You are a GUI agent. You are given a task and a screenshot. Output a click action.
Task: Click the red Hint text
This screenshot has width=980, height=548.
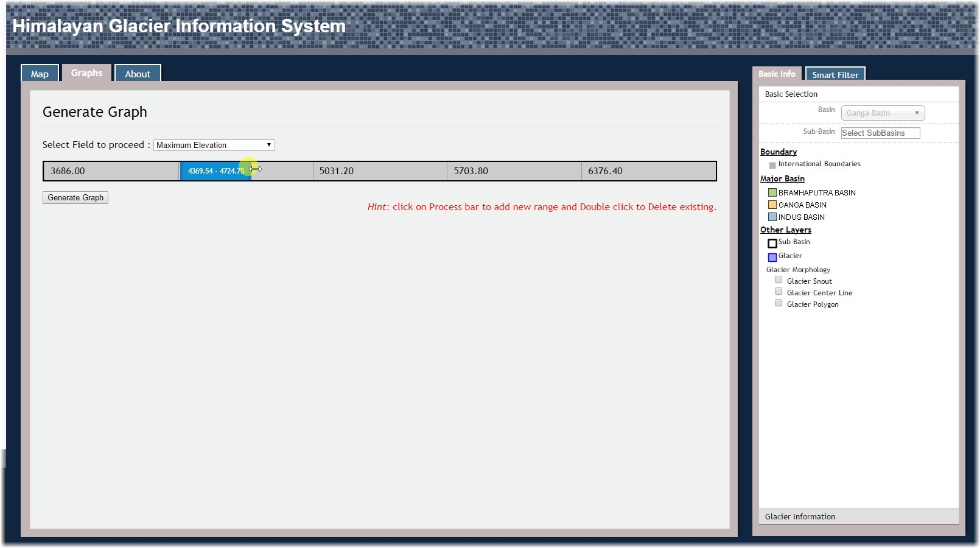click(x=542, y=207)
